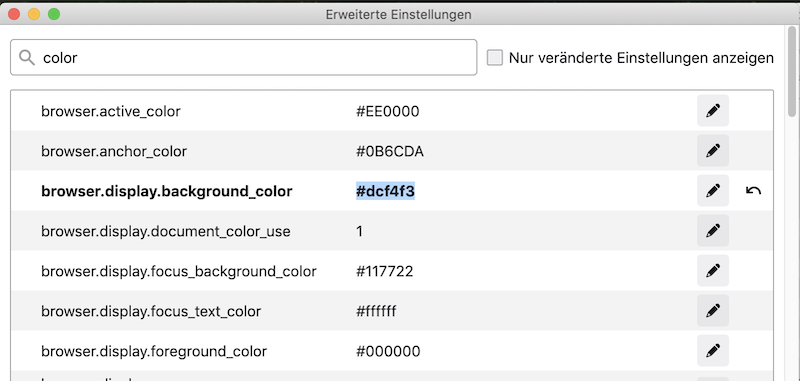Screen dimensions: 800x381
Task: Edit browser.display.document_color_use pencil icon
Action: pyautogui.click(x=713, y=231)
